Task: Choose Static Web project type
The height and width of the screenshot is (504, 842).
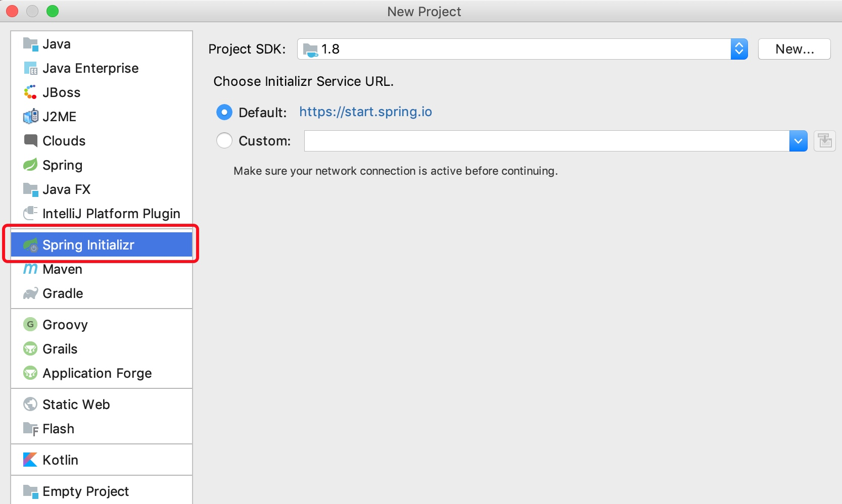Action: 102,404
